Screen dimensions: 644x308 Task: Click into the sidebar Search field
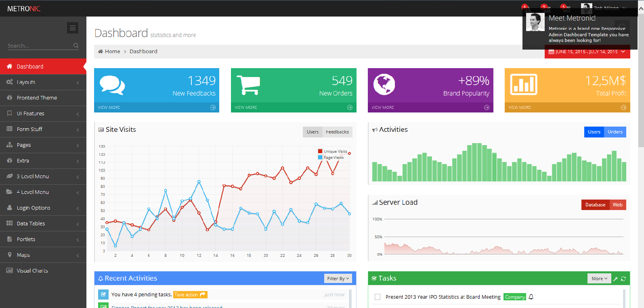[x=38, y=46]
